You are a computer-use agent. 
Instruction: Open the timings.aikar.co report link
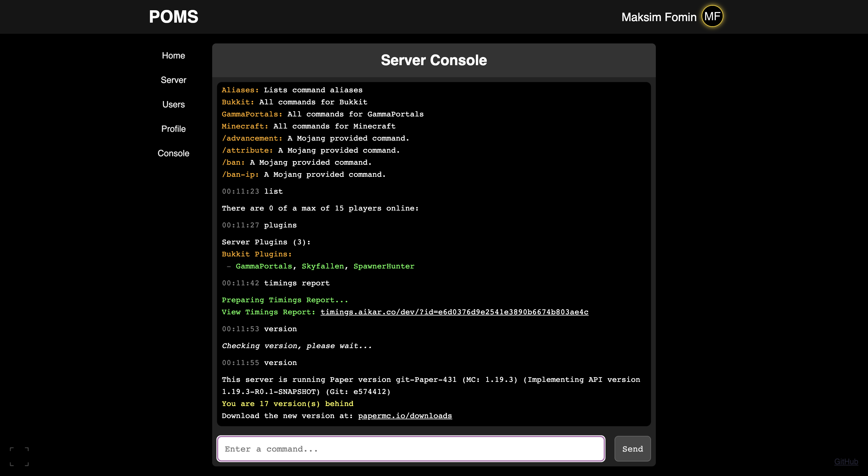tap(454, 312)
